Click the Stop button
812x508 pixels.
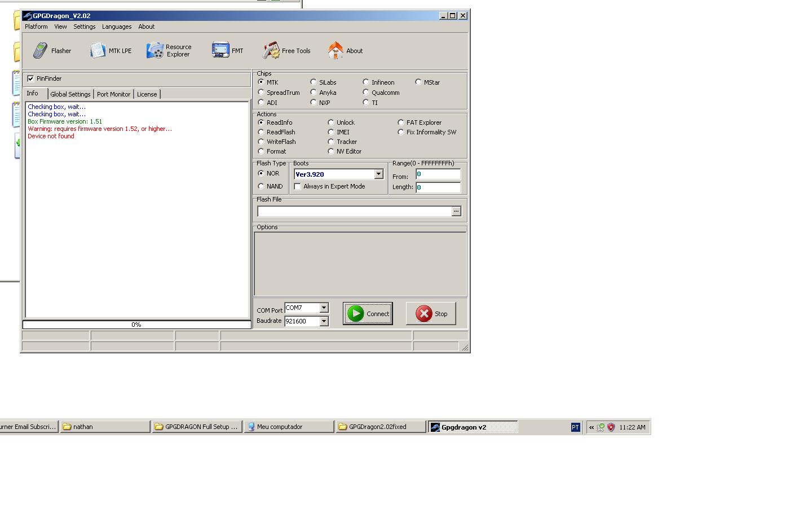pos(431,314)
